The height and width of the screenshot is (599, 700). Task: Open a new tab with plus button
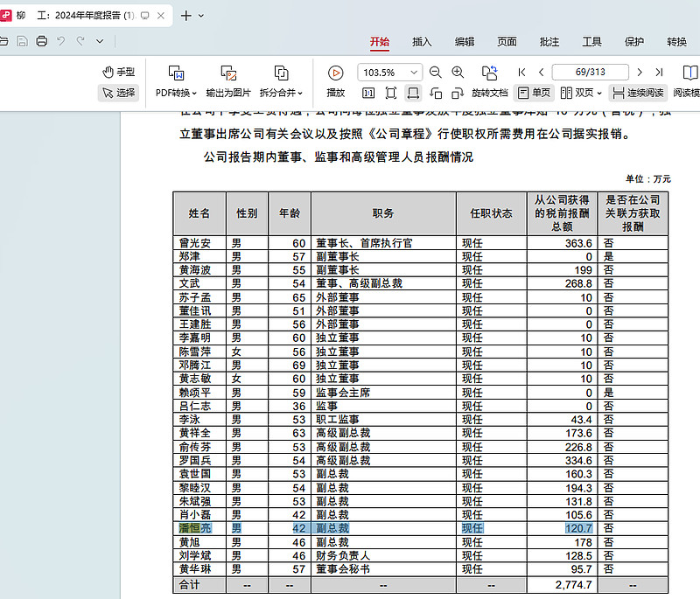185,16
